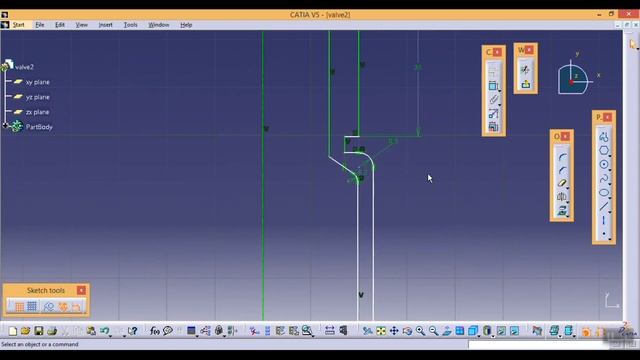
Task: Click the Animate Constraint icon
Action: click(493, 113)
